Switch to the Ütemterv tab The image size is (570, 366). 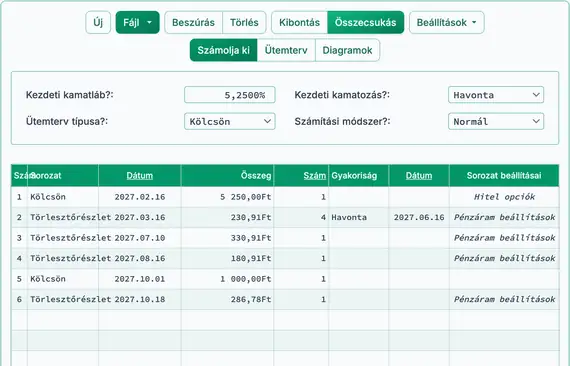coord(286,50)
